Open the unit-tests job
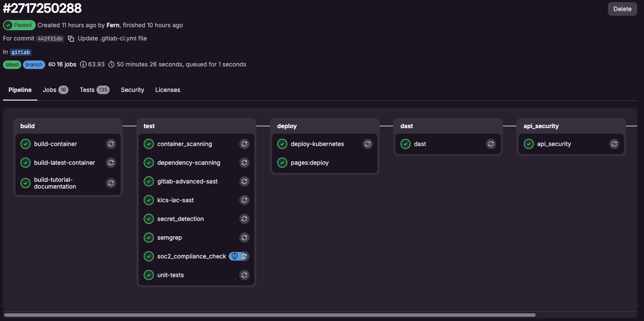The image size is (644, 321). (170, 275)
